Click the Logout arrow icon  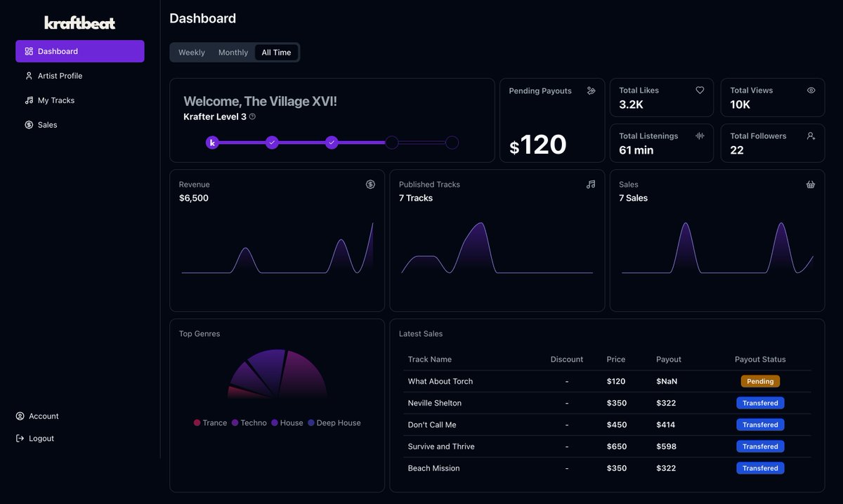click(x=20, y=439)
